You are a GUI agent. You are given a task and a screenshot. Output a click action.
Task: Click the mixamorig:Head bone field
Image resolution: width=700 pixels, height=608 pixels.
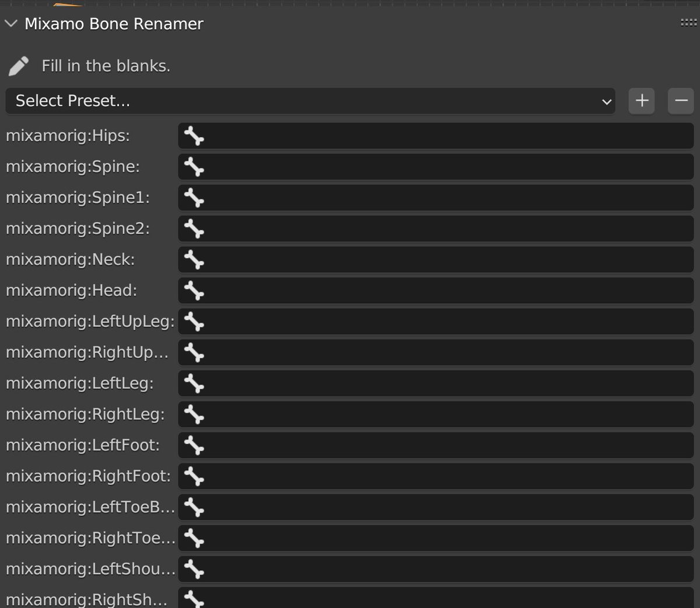tap(436, 290)
